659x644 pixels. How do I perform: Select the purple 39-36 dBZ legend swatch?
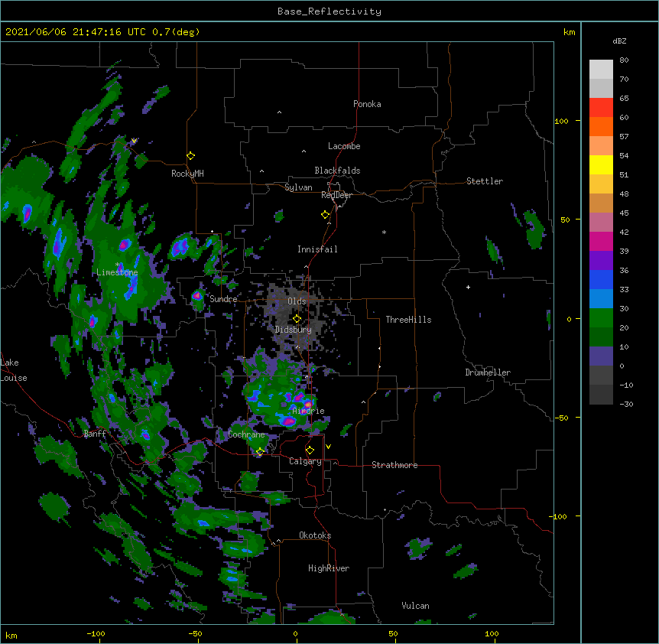click(601, 261)
